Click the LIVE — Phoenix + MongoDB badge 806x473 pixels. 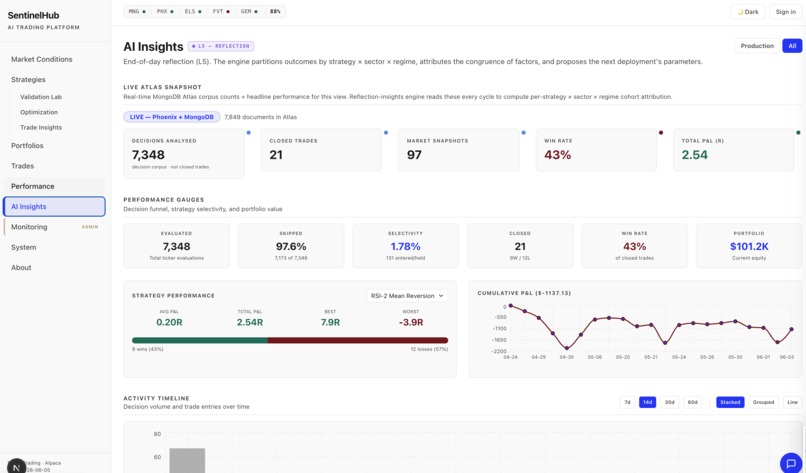tap(172, 117)
